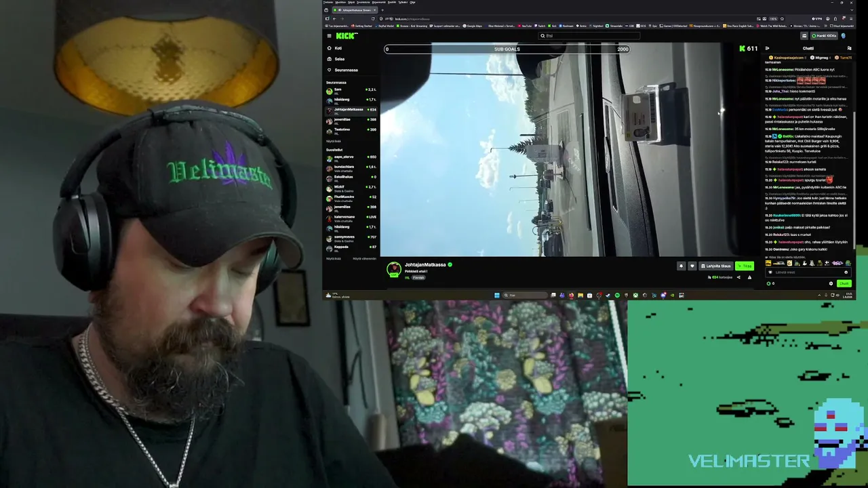
Task: Open the aapo_olervo recommended channel
Action: pos(351,157)
